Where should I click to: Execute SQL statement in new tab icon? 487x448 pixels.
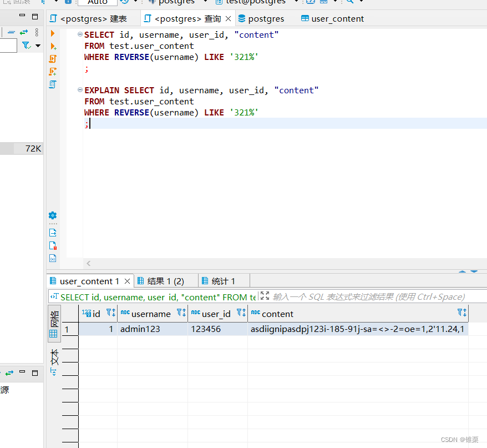(x=53, y=46)
